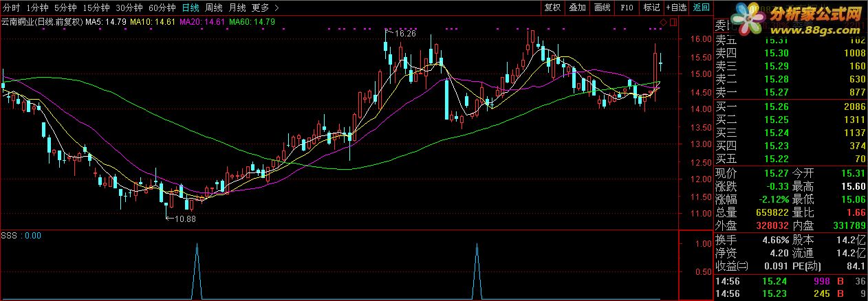Click the 14:56 trade row with 998
The height and width of the screenshot is (301, 868).
coord(790,281)
